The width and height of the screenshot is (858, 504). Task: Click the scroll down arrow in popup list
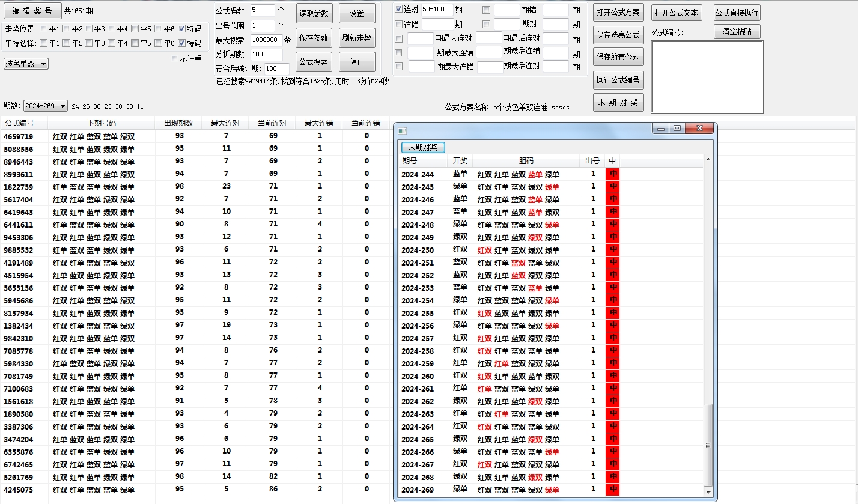708,492
